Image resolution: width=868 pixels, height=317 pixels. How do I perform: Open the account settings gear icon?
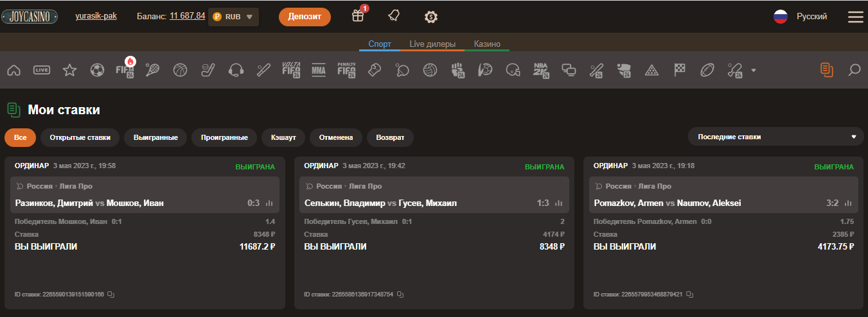(431, 17)
